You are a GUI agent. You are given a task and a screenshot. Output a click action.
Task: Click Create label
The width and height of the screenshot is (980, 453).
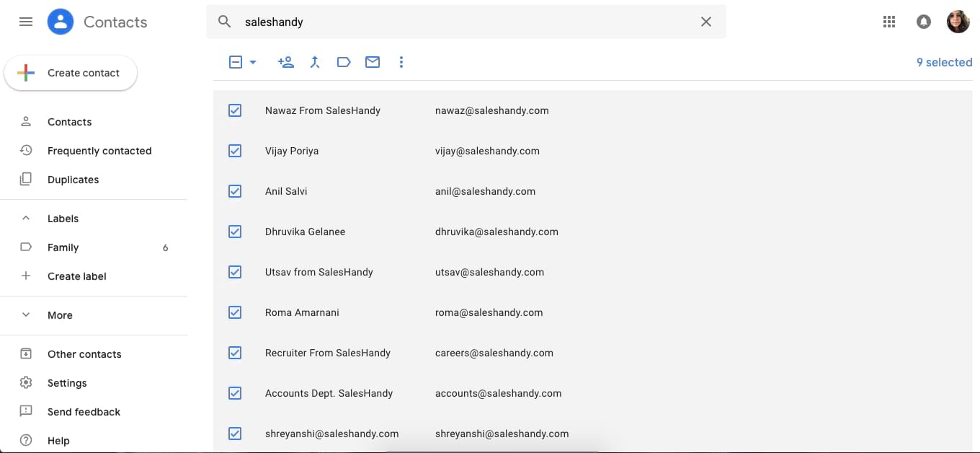(76, 276)
